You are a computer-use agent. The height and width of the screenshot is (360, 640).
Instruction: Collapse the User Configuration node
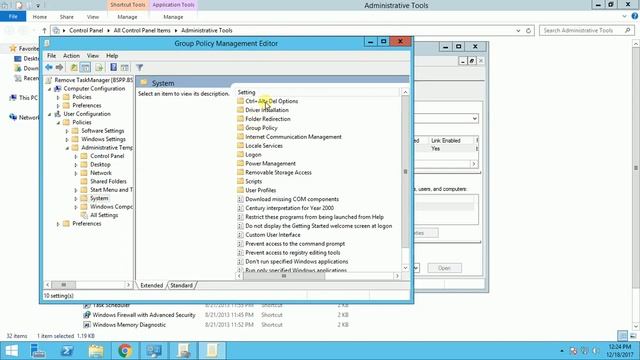(50, 115)
